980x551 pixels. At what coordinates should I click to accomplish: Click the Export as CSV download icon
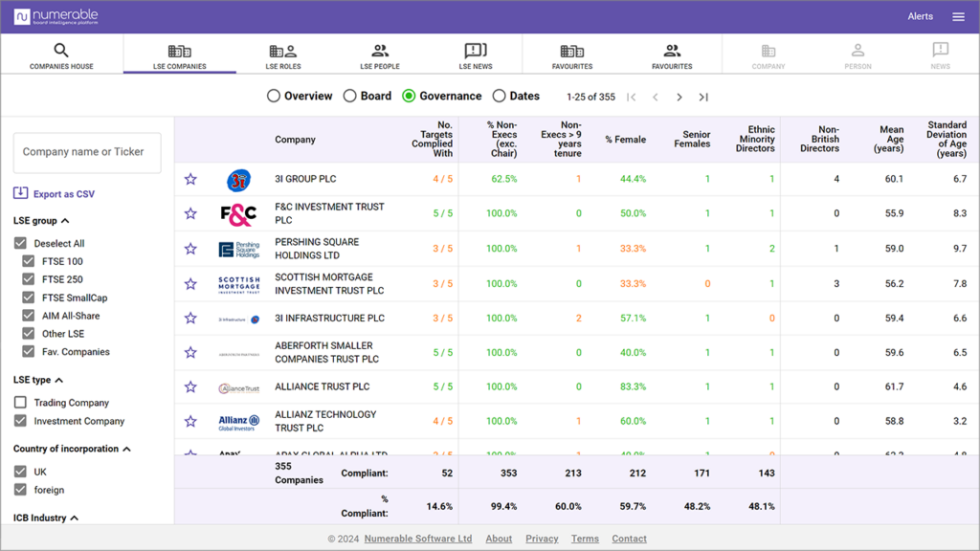tap(20, 194)
